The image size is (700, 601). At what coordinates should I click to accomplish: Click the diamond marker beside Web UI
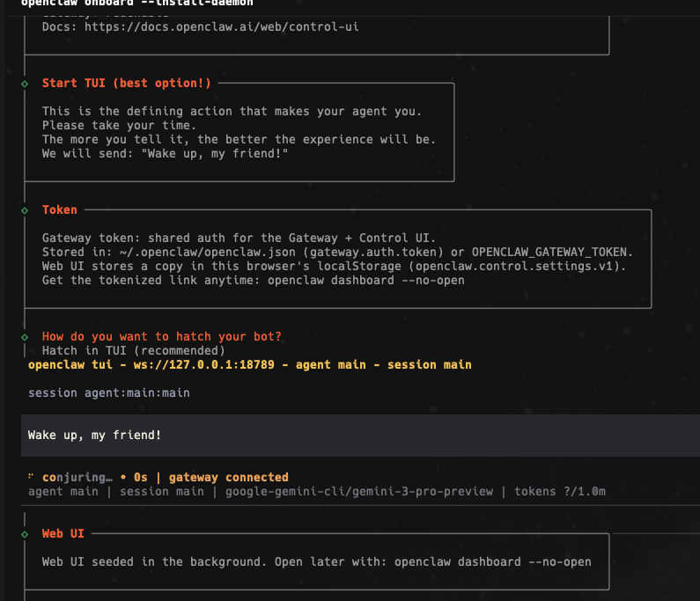pyautogui.click(x=25, y=534)
